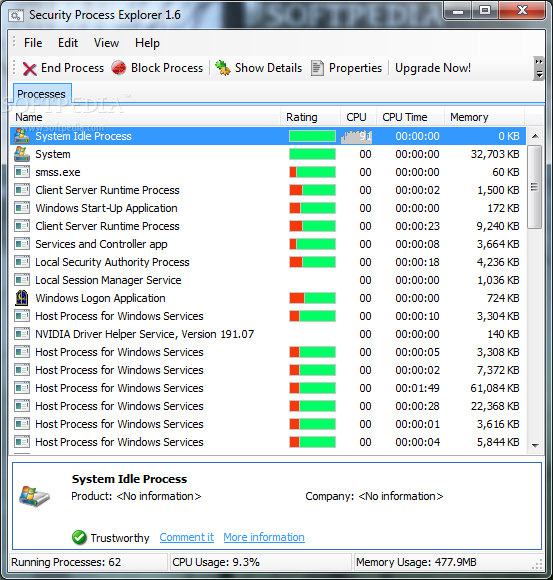The image size is (553, 580).
Task: Select the Windows Logon Application row
Action: [x=268, y=298]
